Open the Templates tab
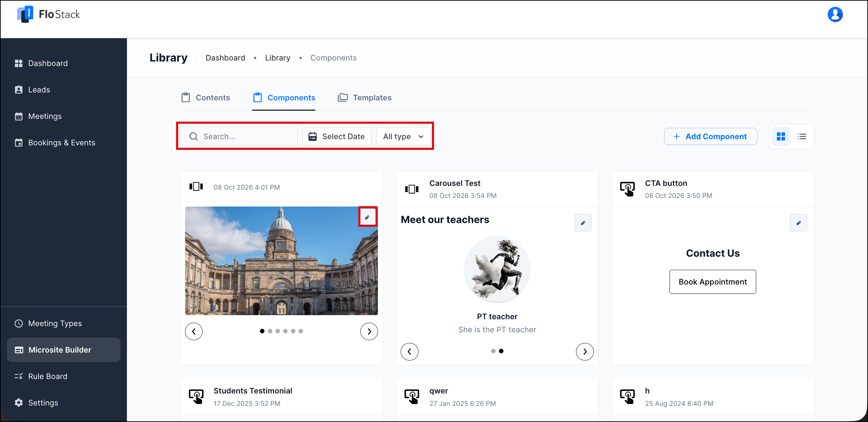Screen dimensions: 868x422 pyautogui.click(x=365, y=98)
